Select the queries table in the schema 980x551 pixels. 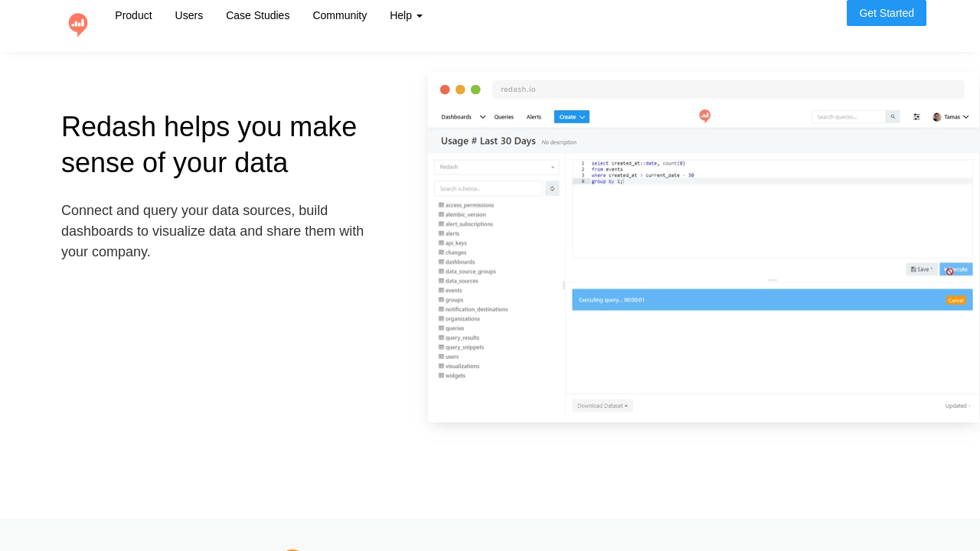pyautogui.click(x=452, y=328)
